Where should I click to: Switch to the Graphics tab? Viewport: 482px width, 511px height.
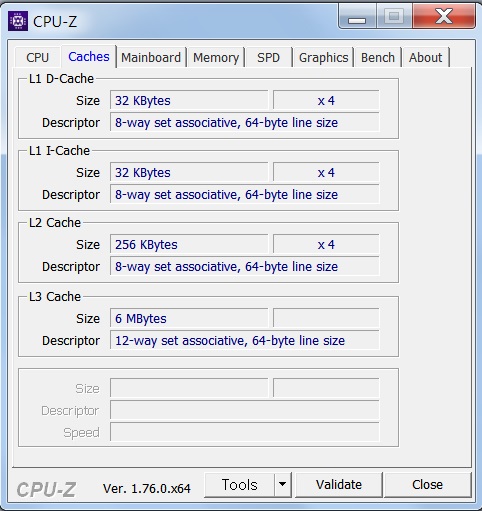pyautogui.click(x=323, y=57)
